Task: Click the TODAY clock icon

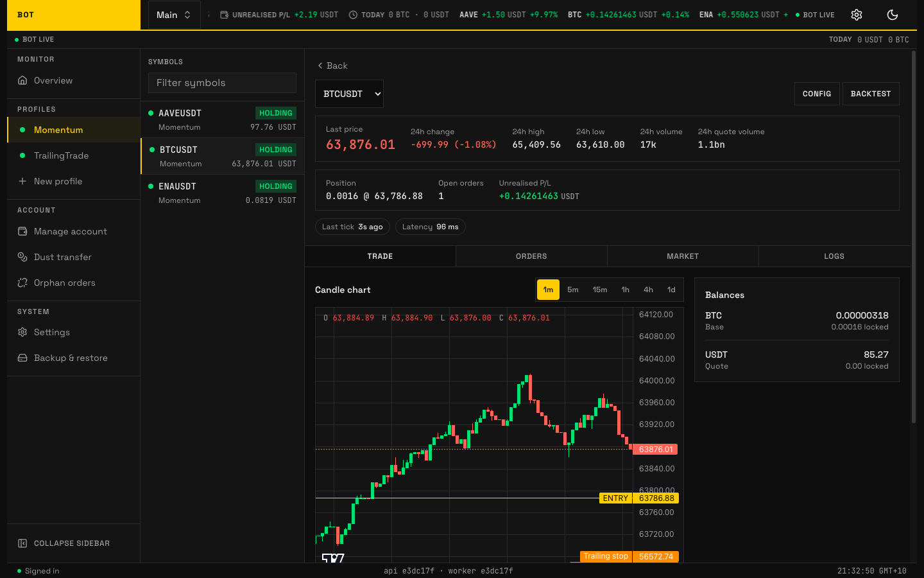Action: point(353,15)
